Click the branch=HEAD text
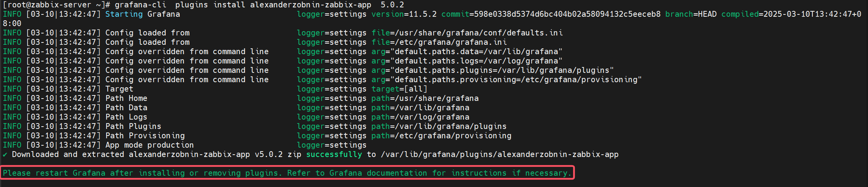The width and height of the screenshot is (868, 187). tap(691, 14)
